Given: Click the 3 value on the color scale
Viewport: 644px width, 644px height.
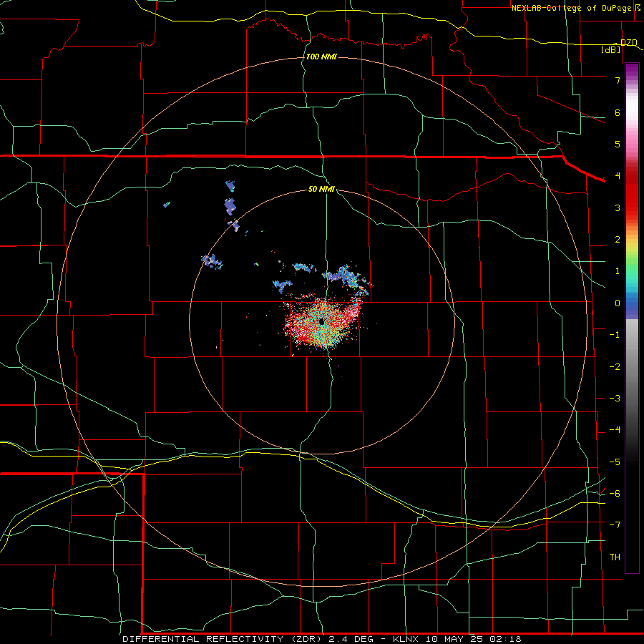Looking at the screenshot, I should pyautogui.click(x=618, y=208).
